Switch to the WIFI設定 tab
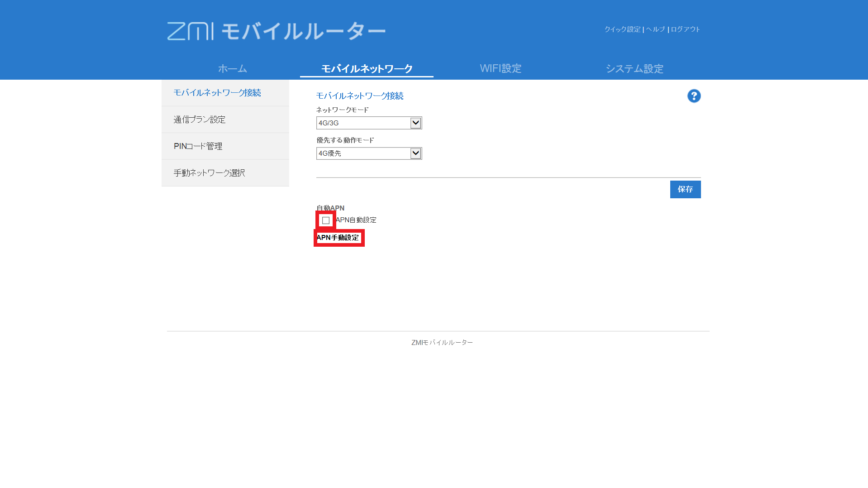The width and height of the screenshot is (868, 488). 501,68
